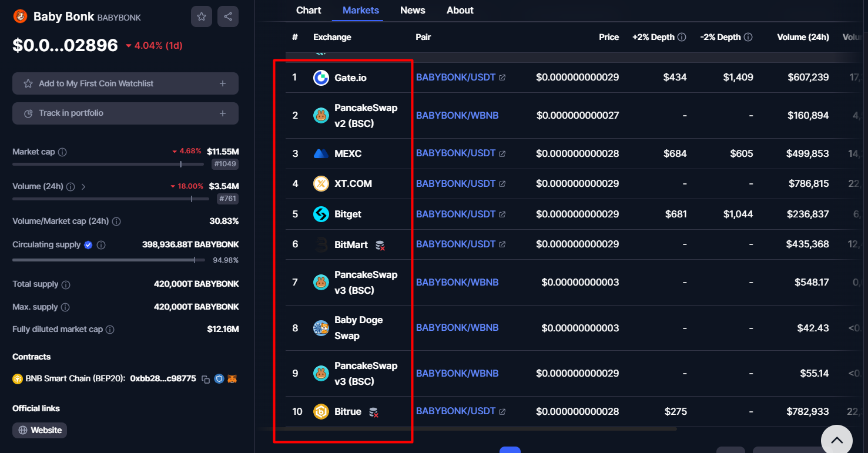This screenshot has width=868, height=453.
Task: Expand Volume (24h) chevron arrow
Action: tap(83, 187)
